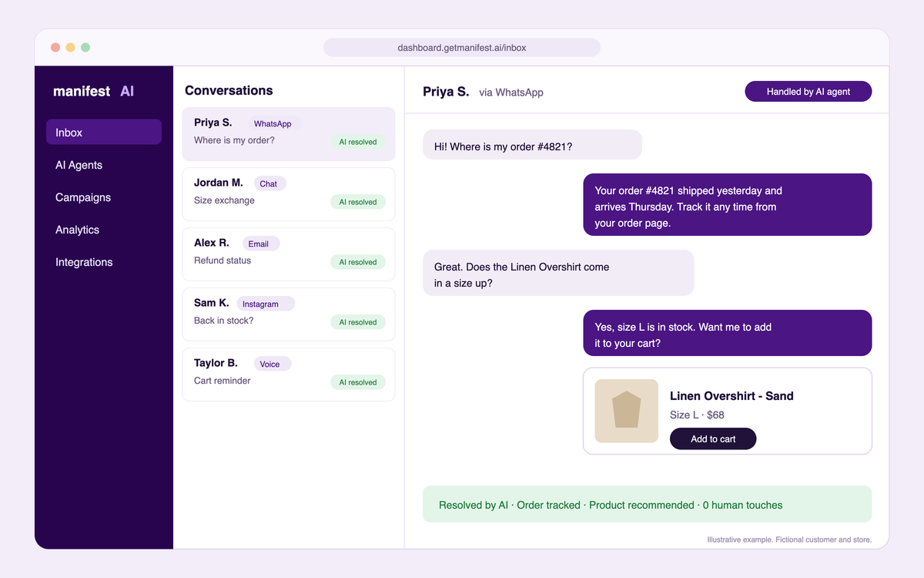Click the browser address bar URL
Screen dimensions: 924x578
pyautogui.click(x=462, y=48)
